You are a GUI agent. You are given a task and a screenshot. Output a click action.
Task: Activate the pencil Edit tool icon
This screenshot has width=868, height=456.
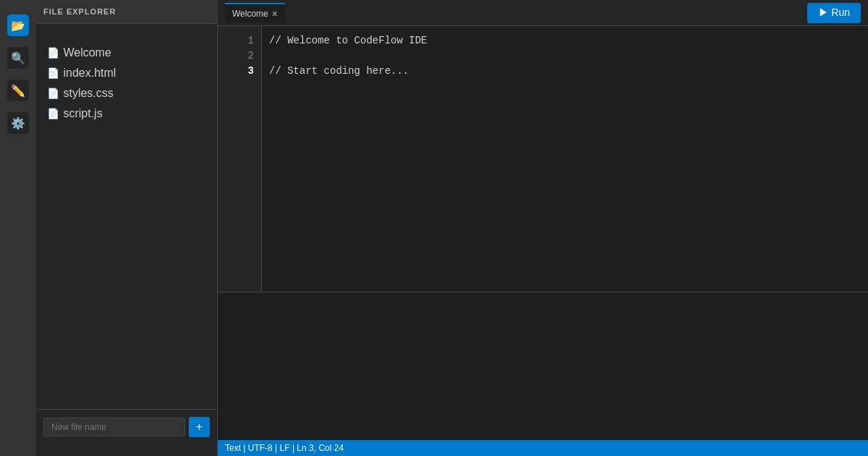[18, 90]
